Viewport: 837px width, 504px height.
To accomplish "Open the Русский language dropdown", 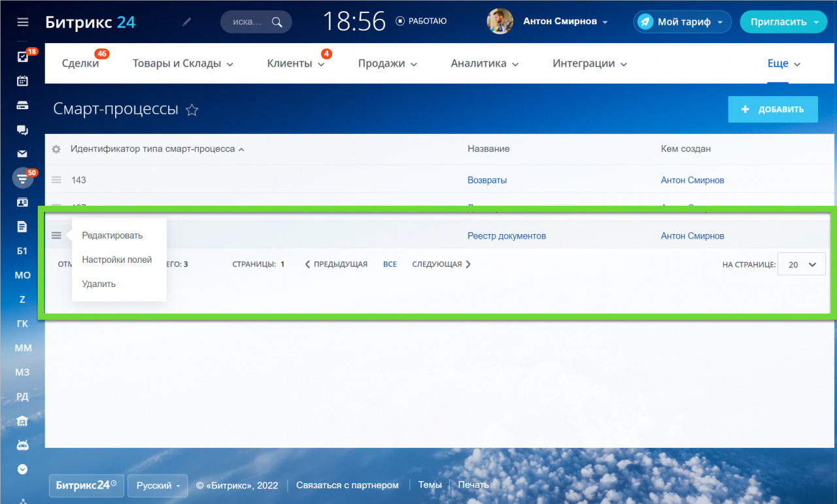I will [x=158, y=486].
